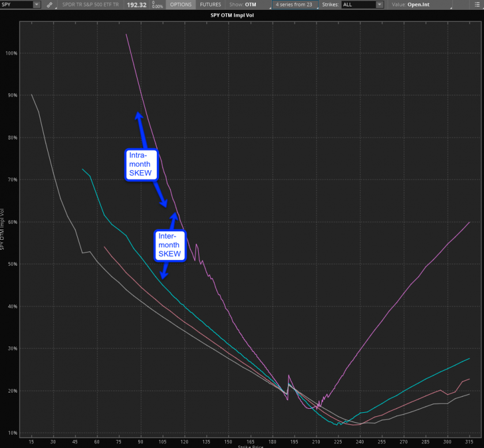Open the SPY symbol dropdown arrow
This screenshot has width=484, height=448.
pos(36,5)
